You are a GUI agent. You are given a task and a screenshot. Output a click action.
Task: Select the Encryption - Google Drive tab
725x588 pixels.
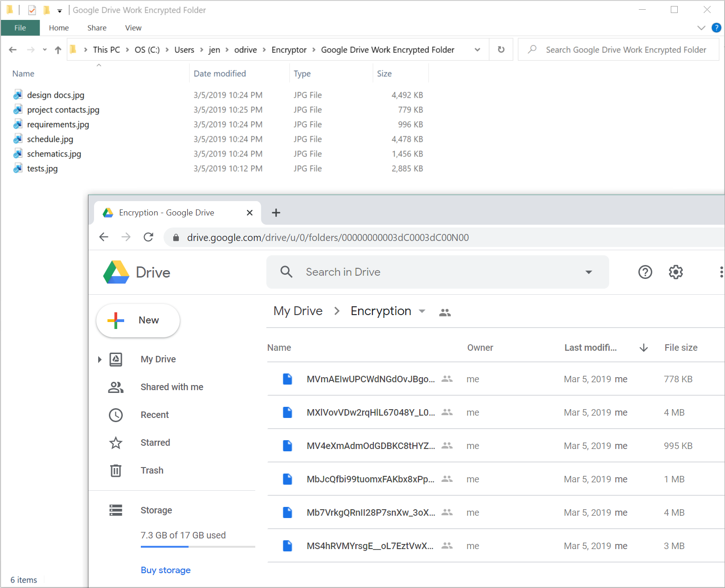177,213
